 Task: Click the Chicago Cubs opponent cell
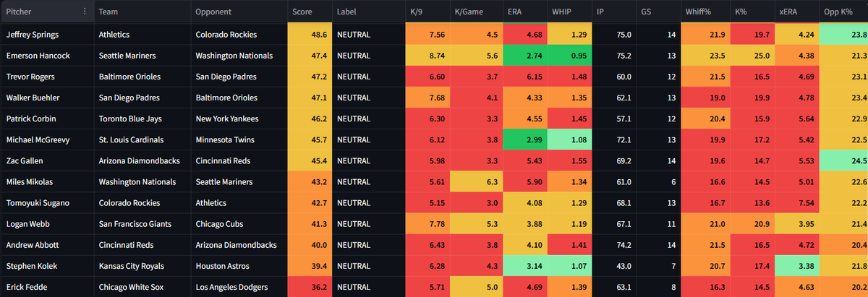point(239,224)
